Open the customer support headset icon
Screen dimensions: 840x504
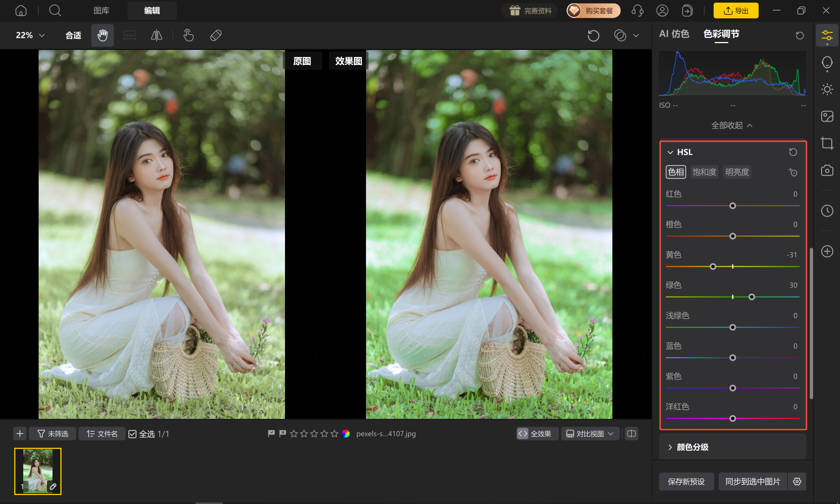[x=637, y=10]
